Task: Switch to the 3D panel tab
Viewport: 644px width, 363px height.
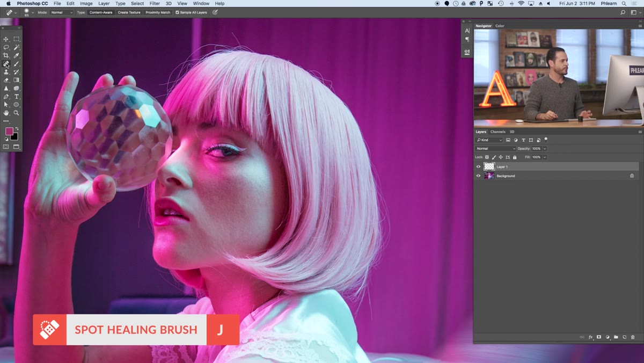Action: click(x=512, y=132)
